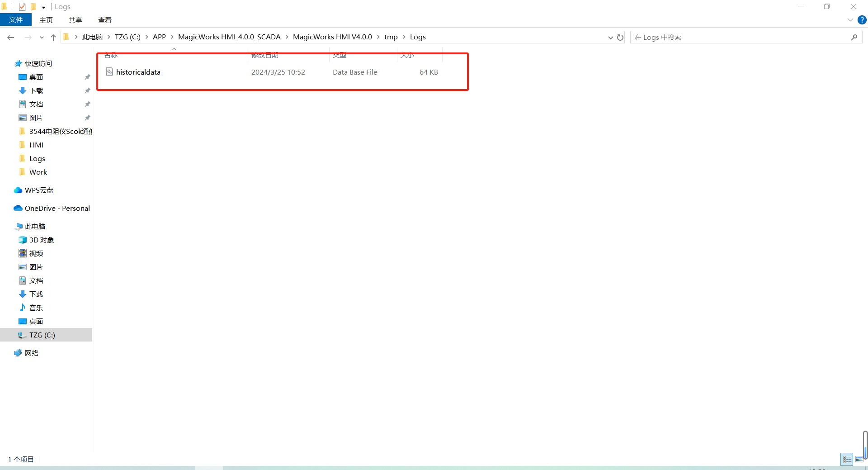This screenshot has width=868, height=470.
Task: Click the search magnifier icon
Action: (x=854, y=38)
